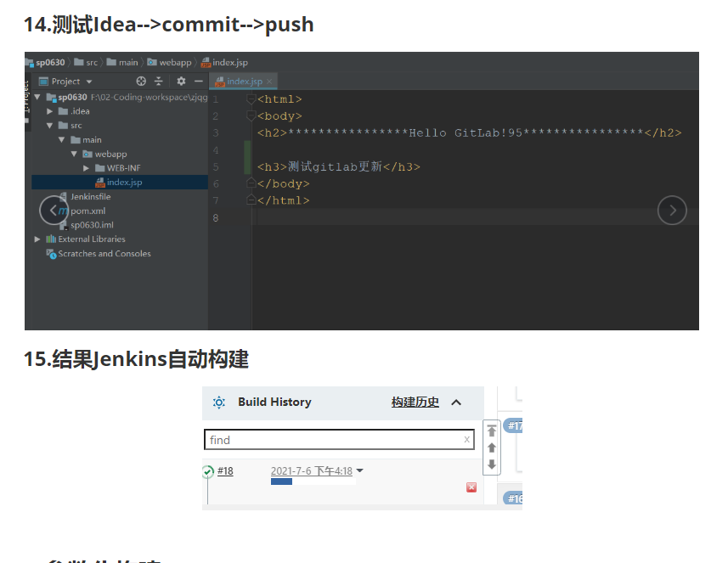The image size is (728, 563).
Task: Collapse the webapp folder
Action: (74, 154)
